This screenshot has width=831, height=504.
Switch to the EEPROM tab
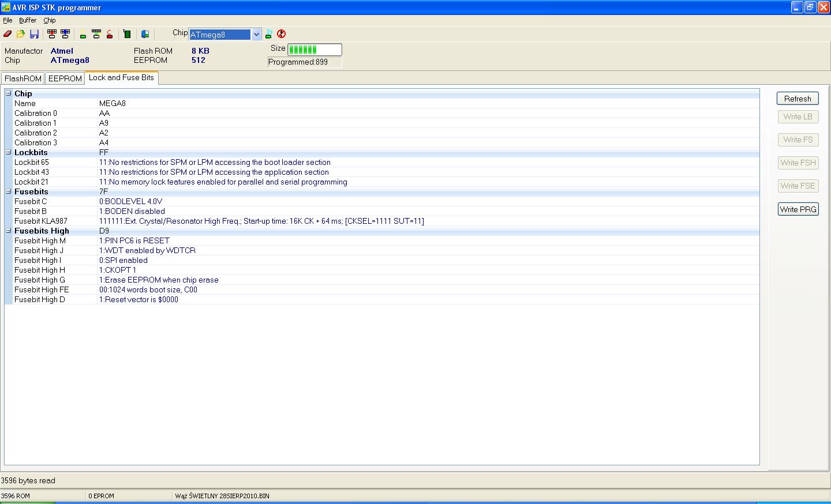click(65, 78)
